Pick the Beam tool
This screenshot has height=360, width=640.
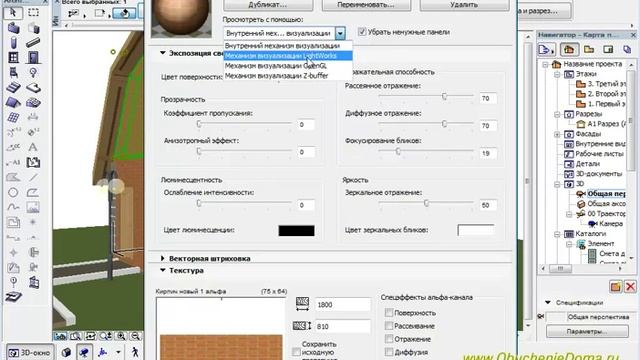point(33,42)
